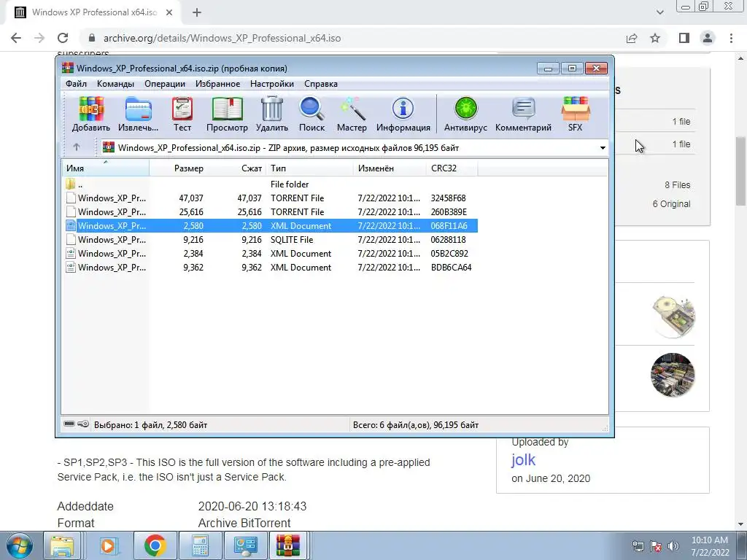Image resolution: width=747 pixels, height=560 pixels.
Task: Sort by the Изменён column header
Action: point(390,168)
